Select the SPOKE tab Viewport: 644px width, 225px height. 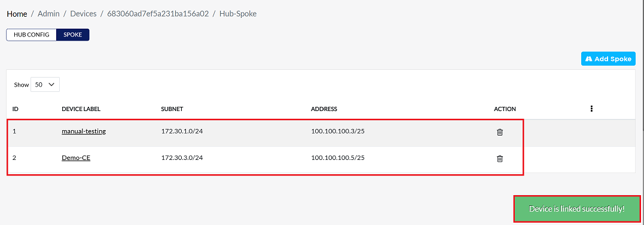pyautogui.click(x=73, y=35)
